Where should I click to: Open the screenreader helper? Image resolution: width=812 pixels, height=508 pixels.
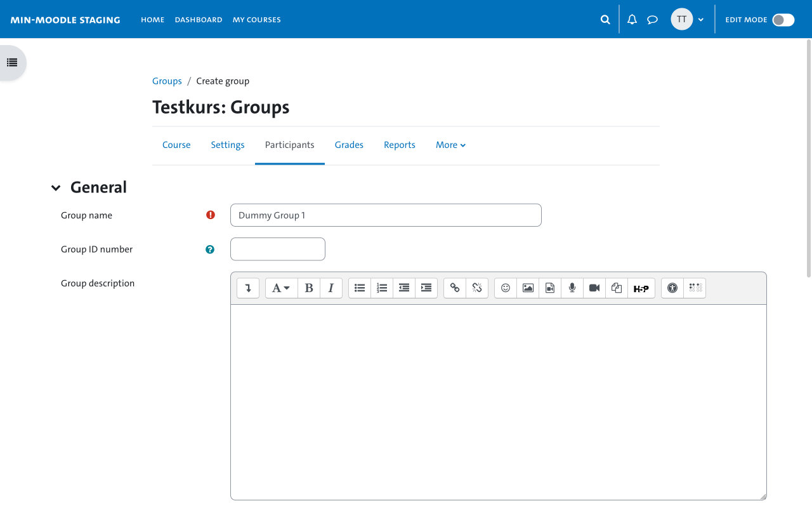click(695, 288)
